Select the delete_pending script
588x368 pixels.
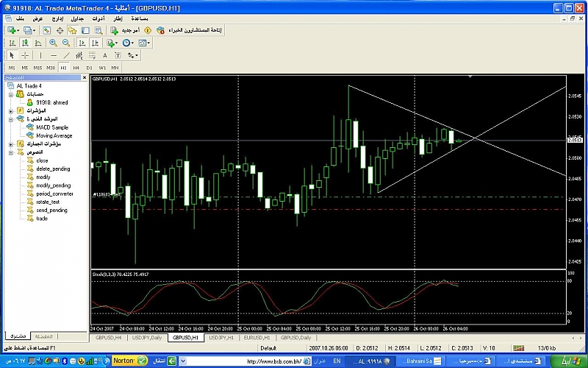tap(53, 169)
